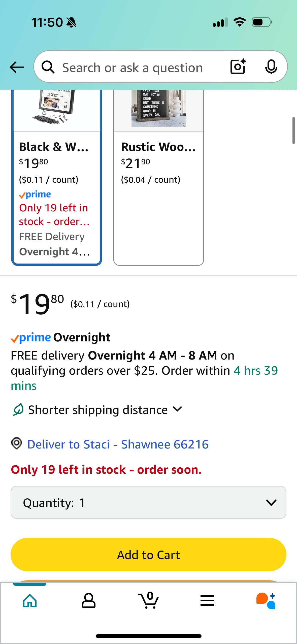Open the shopping cart icon

pyautogui.click(x=148, y=600)
